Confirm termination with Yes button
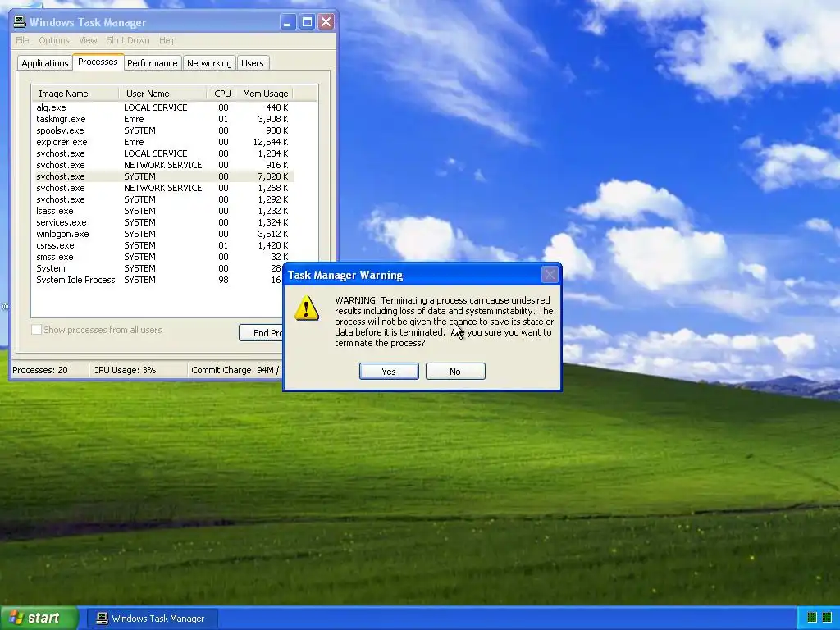This screenshot has width=840, height=630. coord(389,372)
